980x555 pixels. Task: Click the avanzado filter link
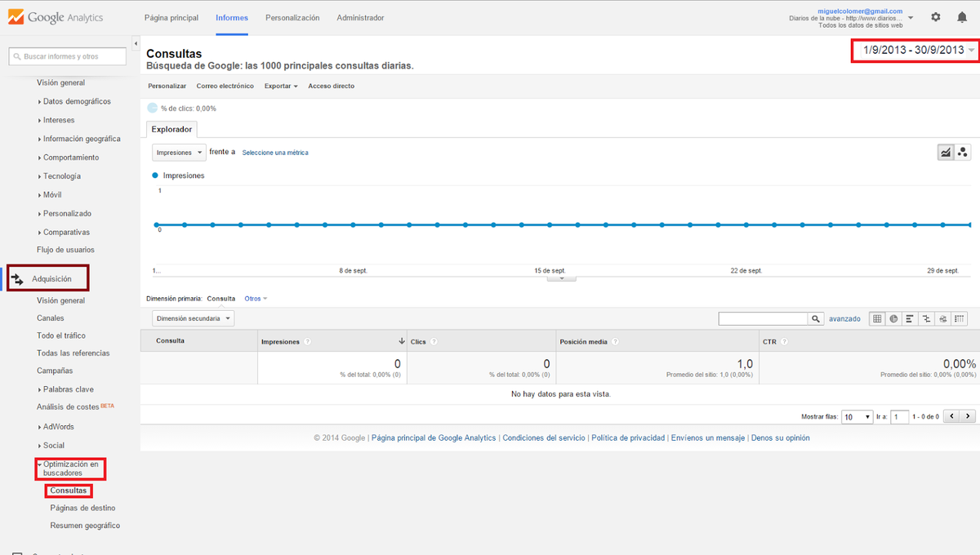pyautogui.click(x=844, y=318)
